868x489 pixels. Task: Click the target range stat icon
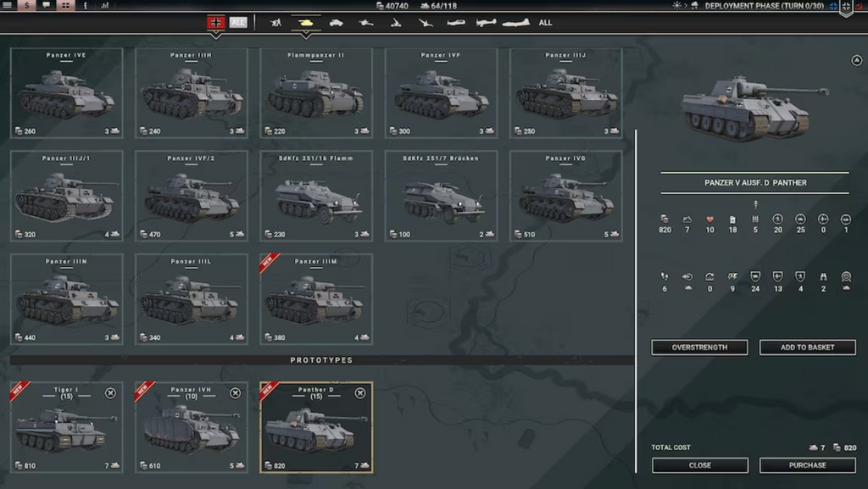click(x=846, y=276)
